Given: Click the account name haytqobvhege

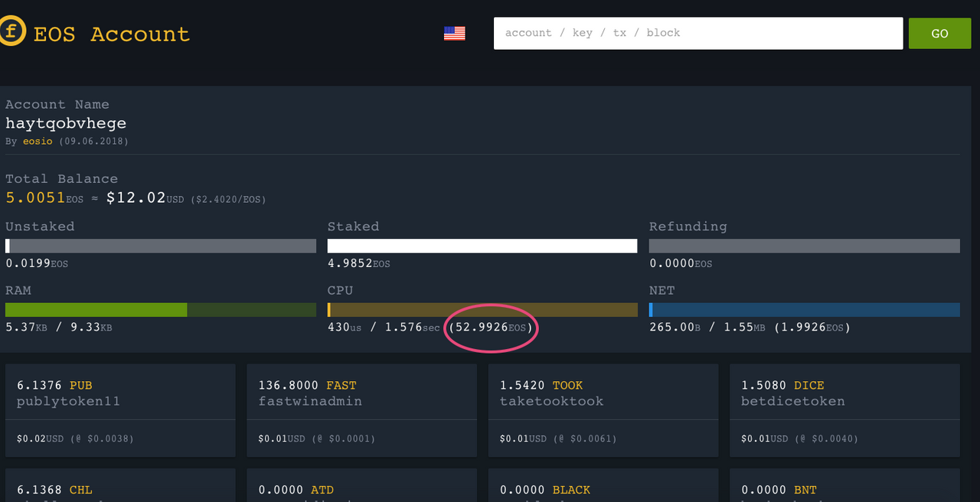Looking at the screenshot, I should [x=66, y=122].
